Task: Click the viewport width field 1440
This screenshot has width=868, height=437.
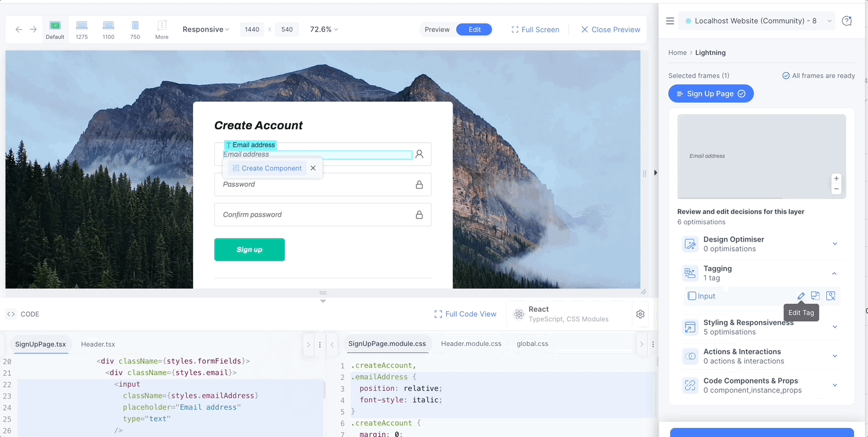Action: 252,29
